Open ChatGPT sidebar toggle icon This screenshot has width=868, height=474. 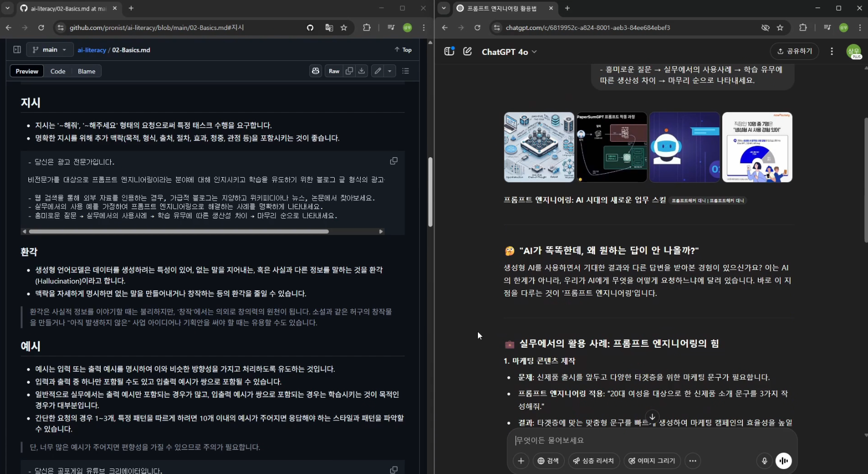448,51
